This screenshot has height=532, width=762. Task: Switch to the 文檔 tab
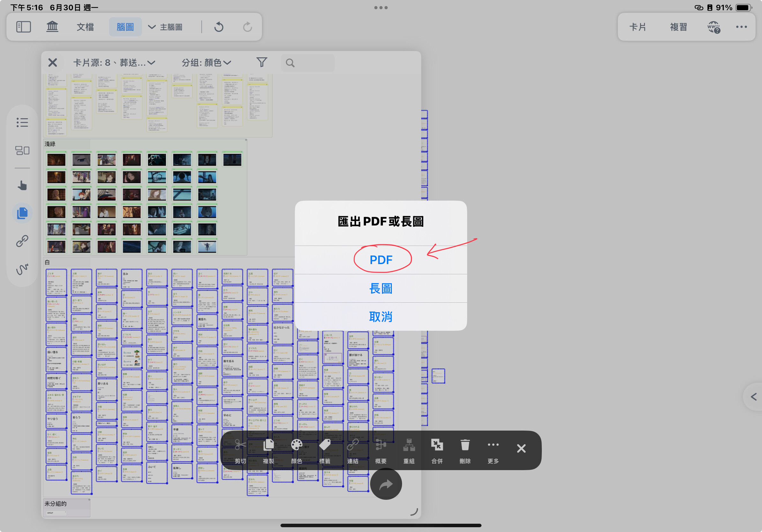[85, 27]
